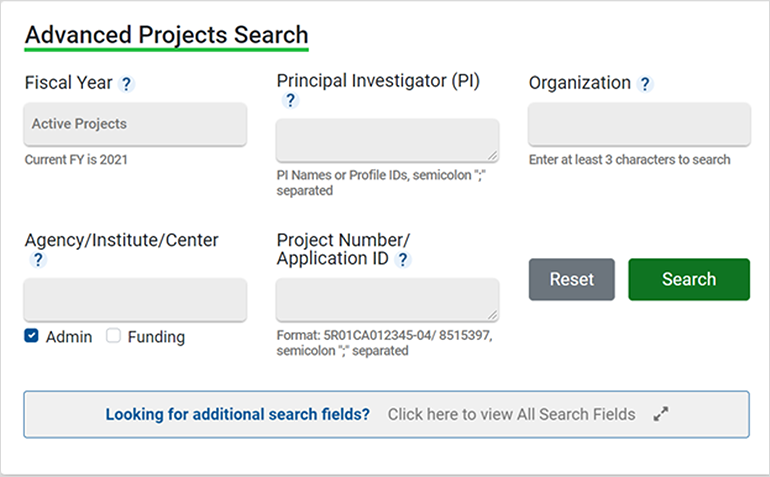Click the Project Number help icon
770x477 pixels.
tap(403, 260)
